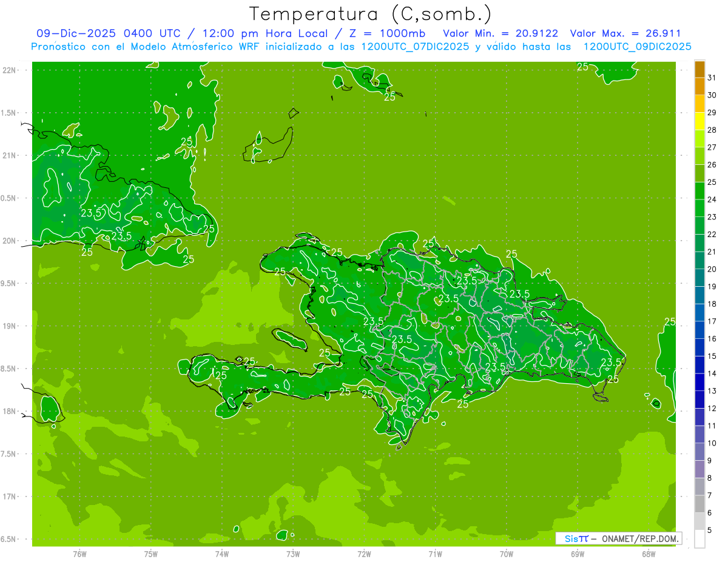Screen dimensions: 728x562
Task: Click the legend scale number "5"
Action: [710, 530]
